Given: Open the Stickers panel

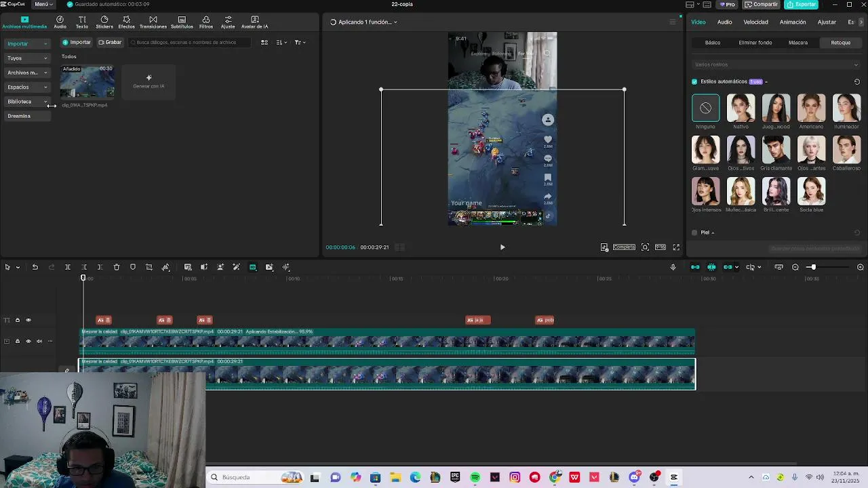Looking at the screenshot, I should (x=104, y=22).
